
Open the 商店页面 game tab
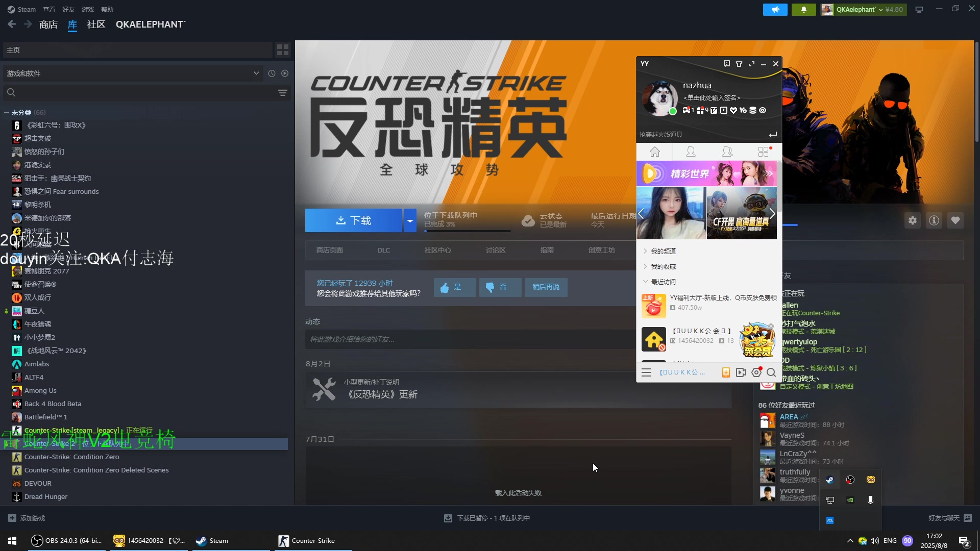pos(329,250)
